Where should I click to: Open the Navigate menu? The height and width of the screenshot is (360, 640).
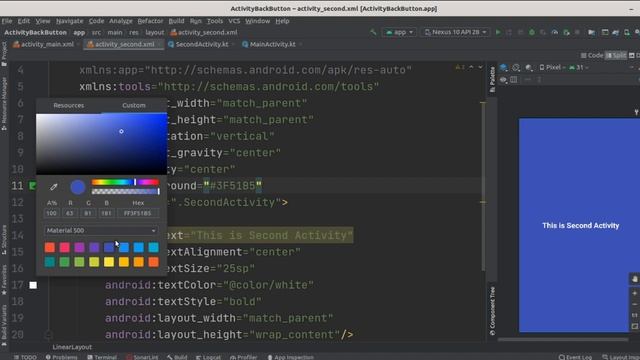pyautogui.click(x=69, y=21)
